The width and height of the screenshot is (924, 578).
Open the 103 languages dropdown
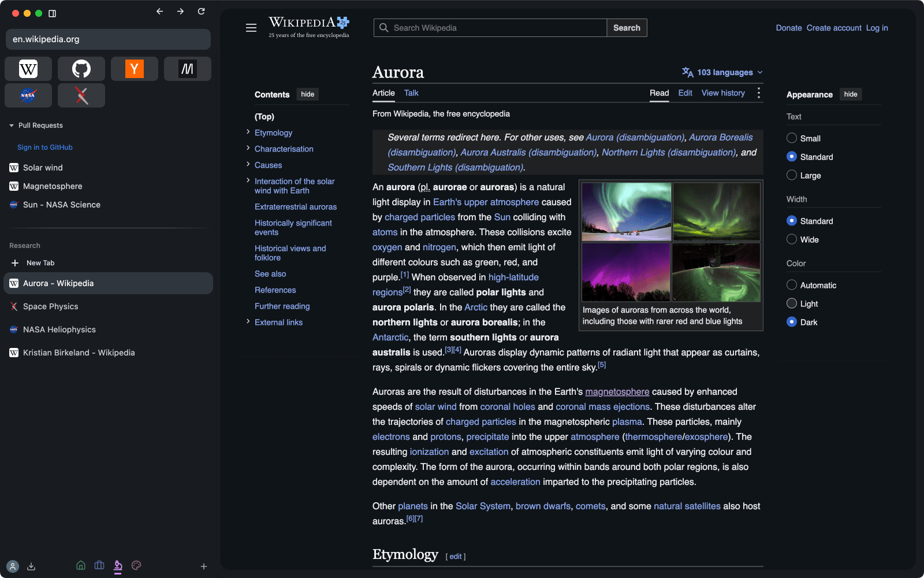coord(722,72)
